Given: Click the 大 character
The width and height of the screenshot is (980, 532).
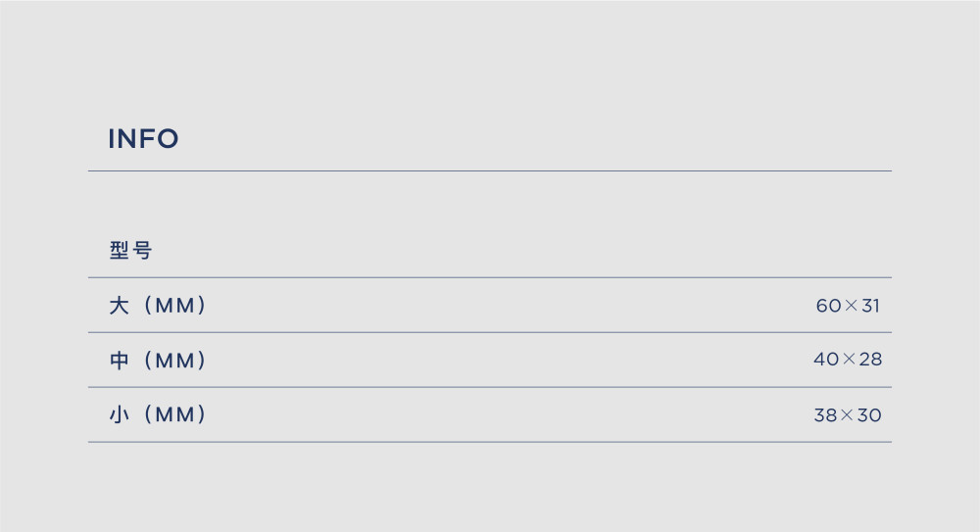Looking at the screenshot, I should point(119,306).
